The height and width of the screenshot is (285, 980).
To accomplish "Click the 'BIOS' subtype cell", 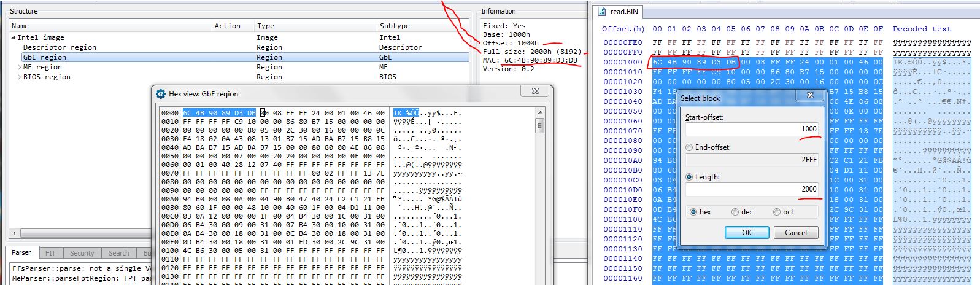I will (387, 77).
